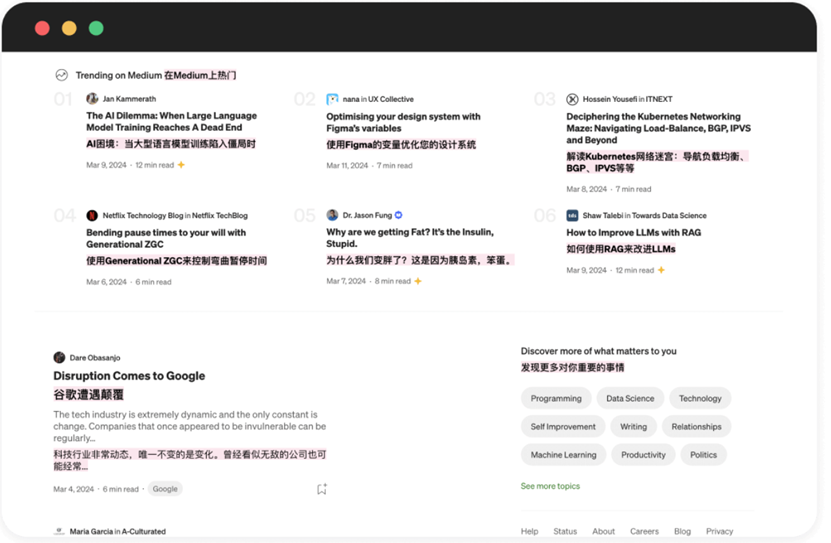Open the Careers footer link
This screenshot has width=831, height=543.
(644, 531)
